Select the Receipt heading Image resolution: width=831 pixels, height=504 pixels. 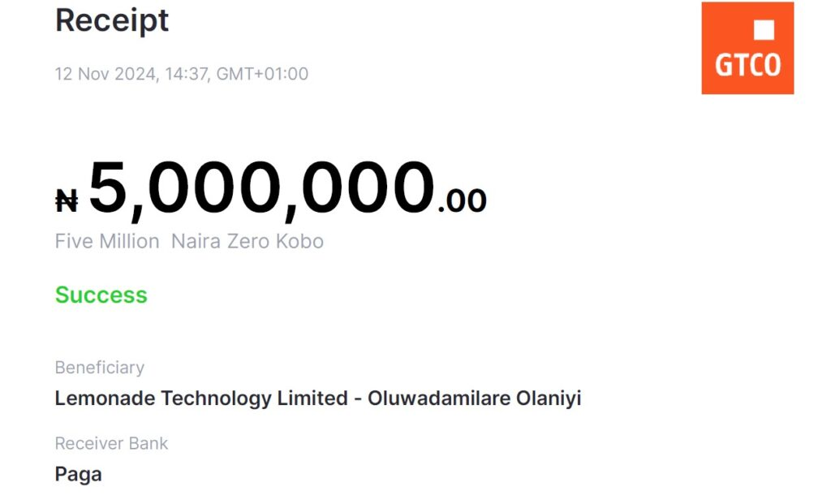tap(112, 21)
